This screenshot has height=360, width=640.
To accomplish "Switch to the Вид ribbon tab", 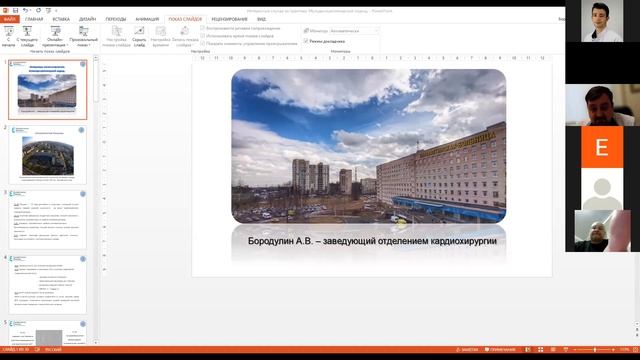I will [261, 19].
